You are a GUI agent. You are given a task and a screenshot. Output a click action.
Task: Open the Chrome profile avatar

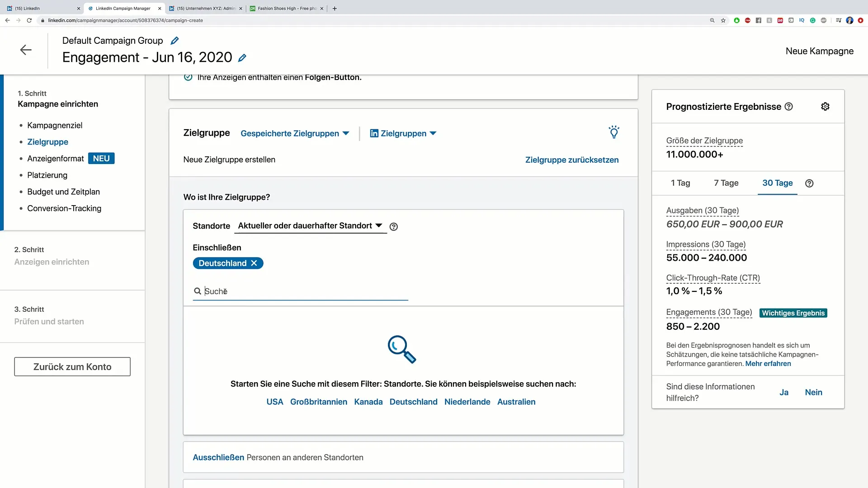(x=849, y=20)
